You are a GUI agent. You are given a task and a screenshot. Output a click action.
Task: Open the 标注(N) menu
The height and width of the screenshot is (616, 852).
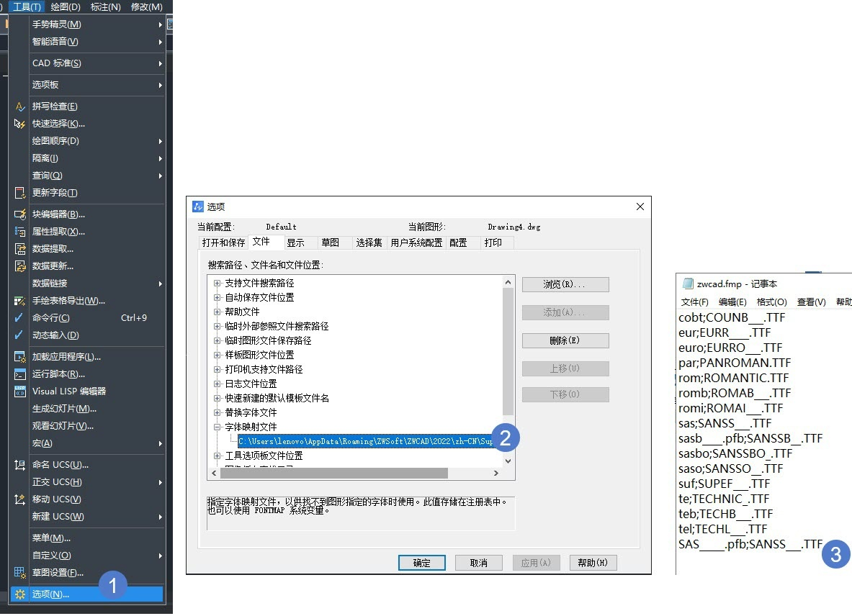coord(105,7)
